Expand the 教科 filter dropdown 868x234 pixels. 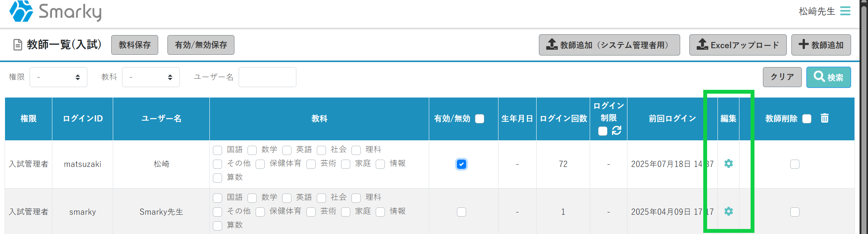pos(151,77)
